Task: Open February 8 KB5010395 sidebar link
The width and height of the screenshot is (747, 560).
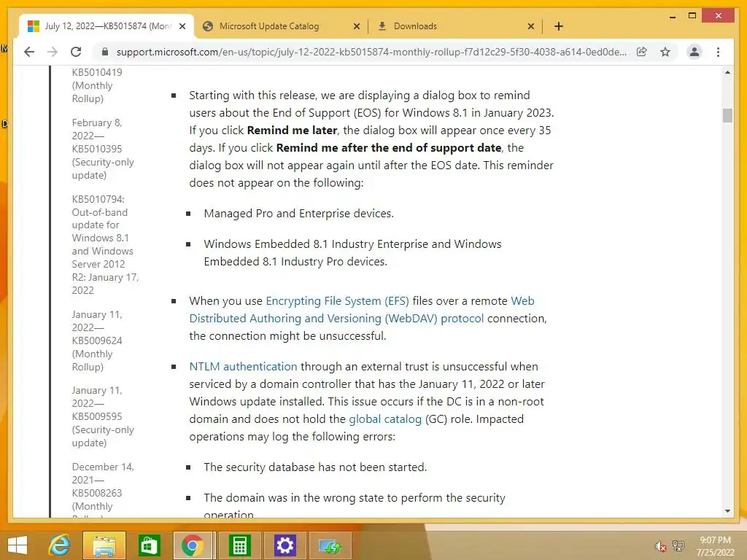Action: [103, 149]
